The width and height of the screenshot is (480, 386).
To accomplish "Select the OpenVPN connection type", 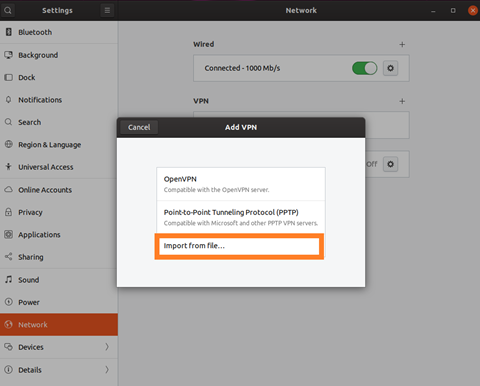I will [x=241, y=184].
